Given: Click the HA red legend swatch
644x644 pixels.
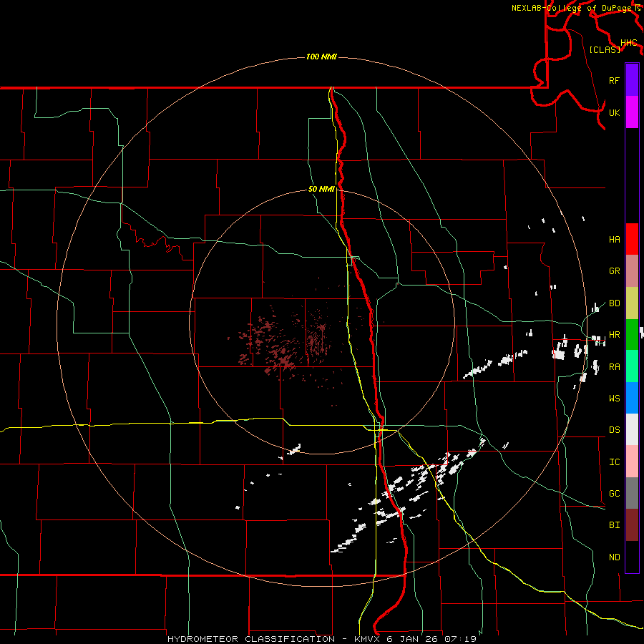Looking at the screenshot, I should tap(632, 239).
